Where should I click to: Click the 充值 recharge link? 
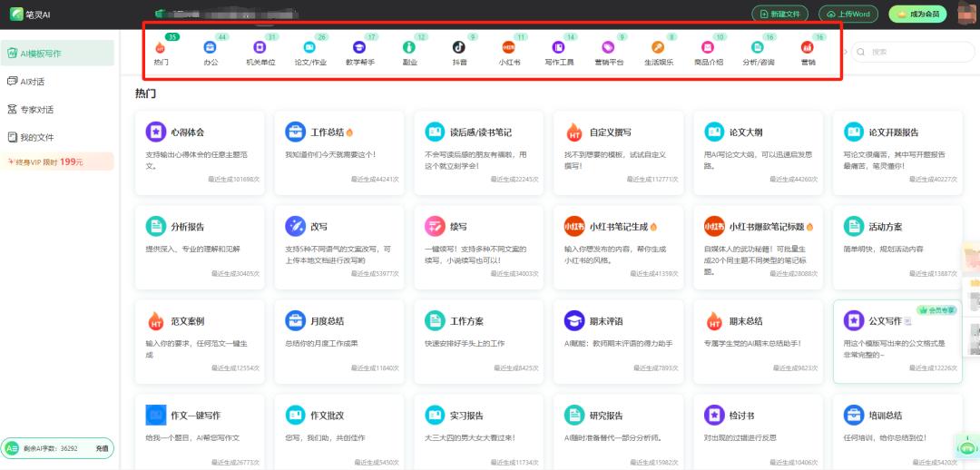[102, 448]
